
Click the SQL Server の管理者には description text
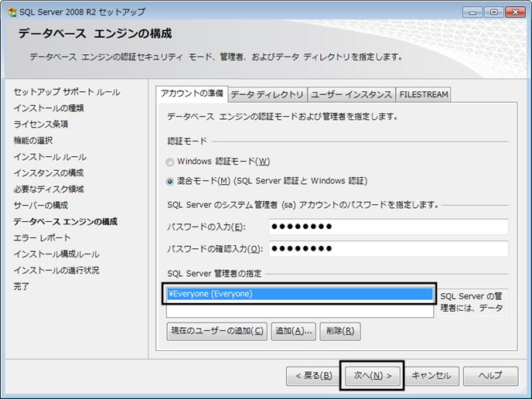[472, 302]
